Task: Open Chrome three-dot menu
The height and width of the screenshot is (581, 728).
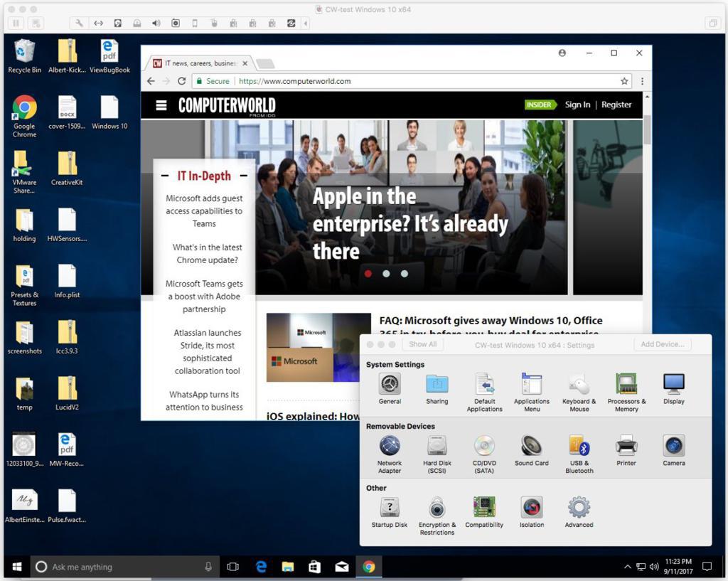Action: tap(642, 81)
